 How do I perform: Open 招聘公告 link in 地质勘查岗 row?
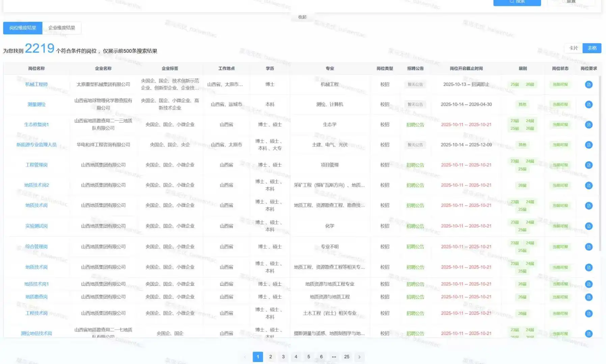(415, 297)
